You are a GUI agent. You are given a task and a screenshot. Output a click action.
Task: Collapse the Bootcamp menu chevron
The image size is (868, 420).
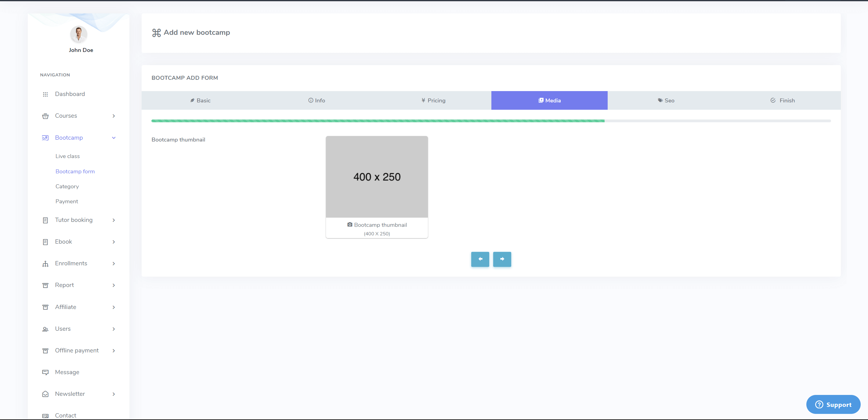(114, 138)
